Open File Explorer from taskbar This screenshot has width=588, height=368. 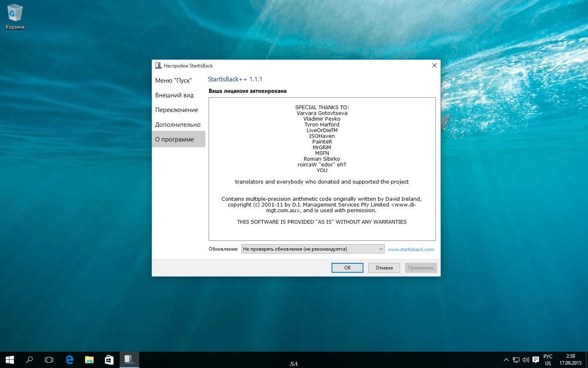pyautogui.click(x=89, y=360)
